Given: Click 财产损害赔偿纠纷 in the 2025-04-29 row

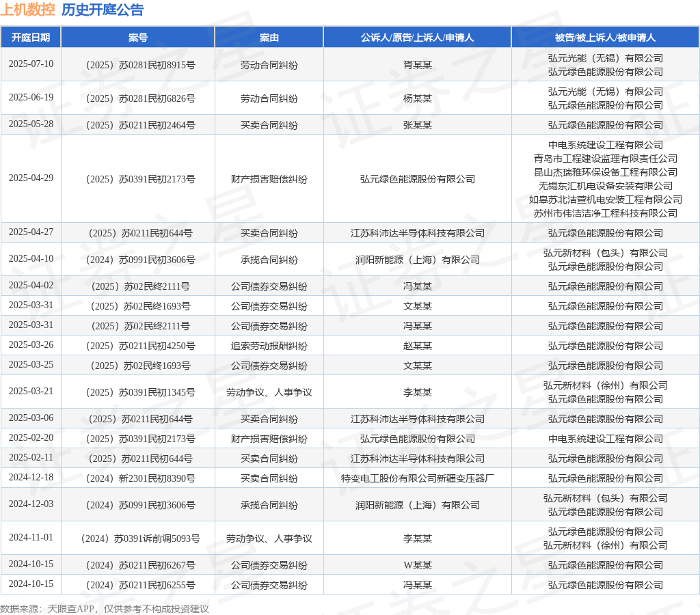Looking at the screenshot, I should (269, 180).
